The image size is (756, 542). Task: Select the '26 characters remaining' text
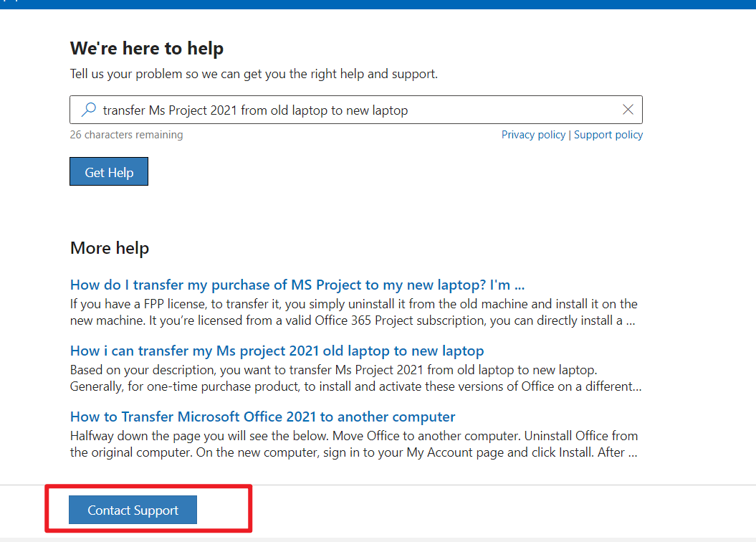coord(126,135)
